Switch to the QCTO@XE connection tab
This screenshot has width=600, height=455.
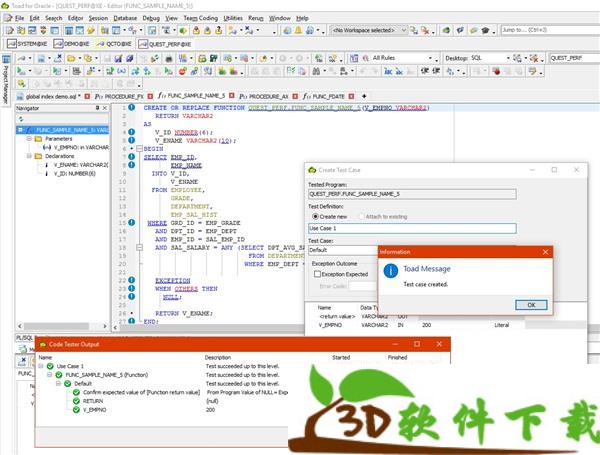114,44
